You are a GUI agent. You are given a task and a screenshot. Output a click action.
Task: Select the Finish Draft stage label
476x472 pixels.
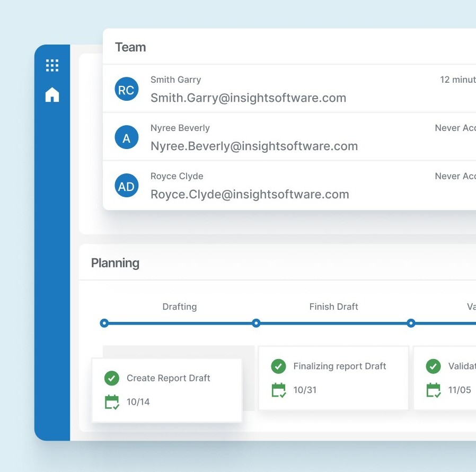pyautogui.click(x=333, y=307)
